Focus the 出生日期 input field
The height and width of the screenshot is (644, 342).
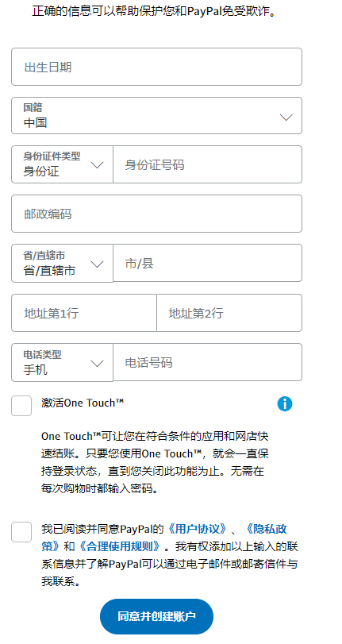tap(156, 67)
